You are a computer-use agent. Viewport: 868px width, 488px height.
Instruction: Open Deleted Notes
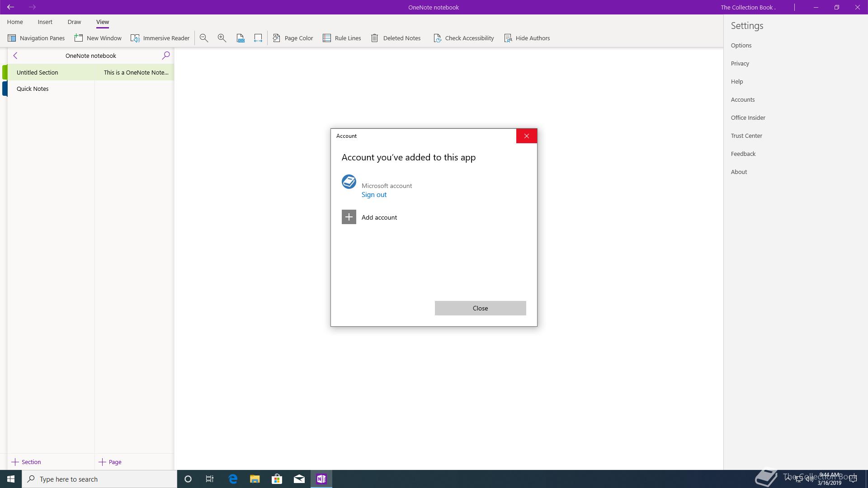coord(396,38)
